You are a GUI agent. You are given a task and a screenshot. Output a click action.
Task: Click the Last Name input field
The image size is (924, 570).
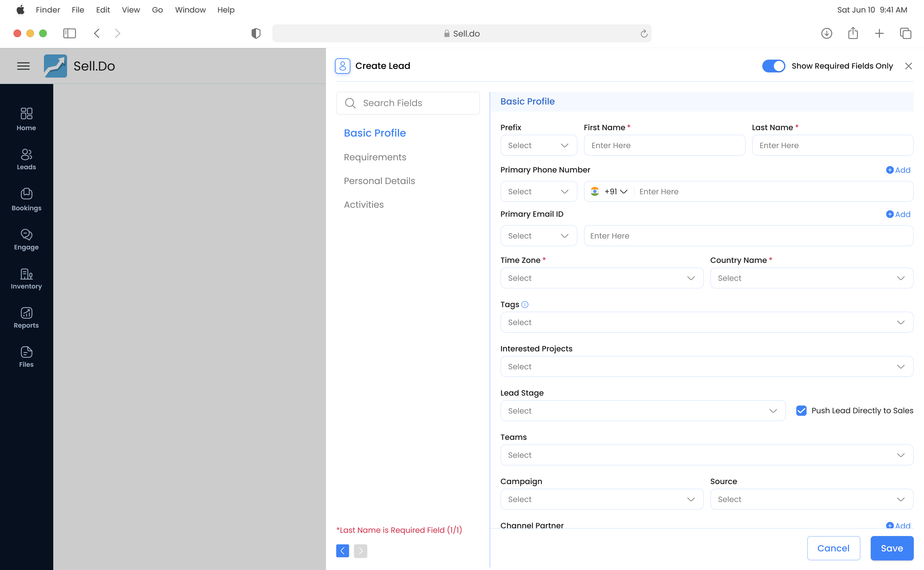tap(832, 146)
